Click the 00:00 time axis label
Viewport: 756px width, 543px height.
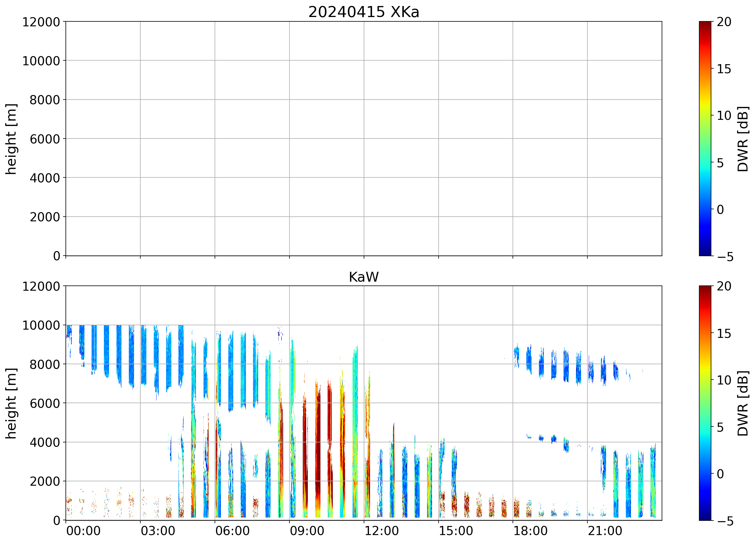point(83,531)
